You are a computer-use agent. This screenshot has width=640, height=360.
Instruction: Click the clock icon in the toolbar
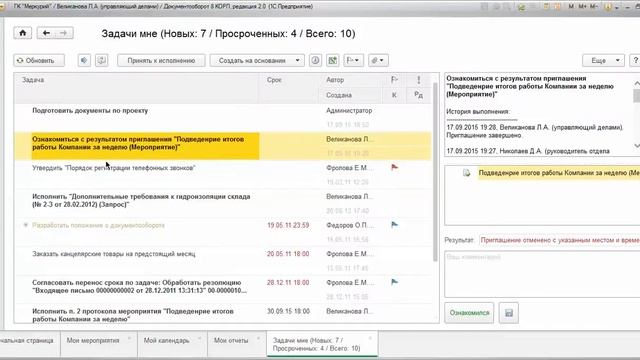tap(315, 60)
